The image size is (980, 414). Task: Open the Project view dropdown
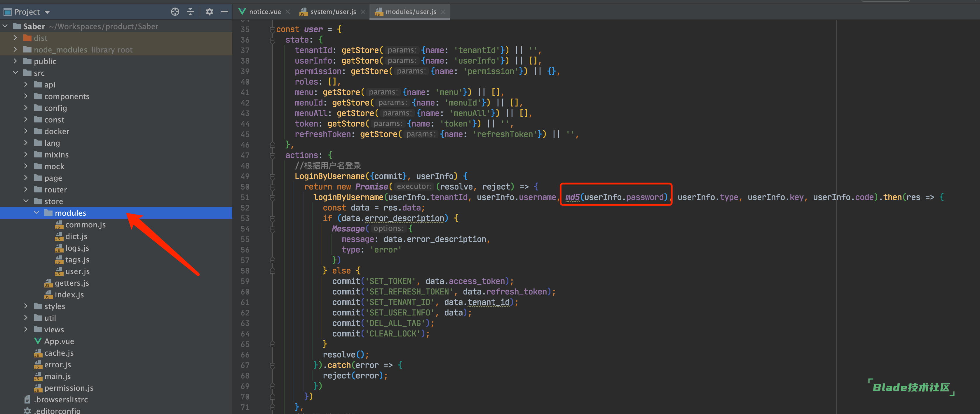coord(47,12)
